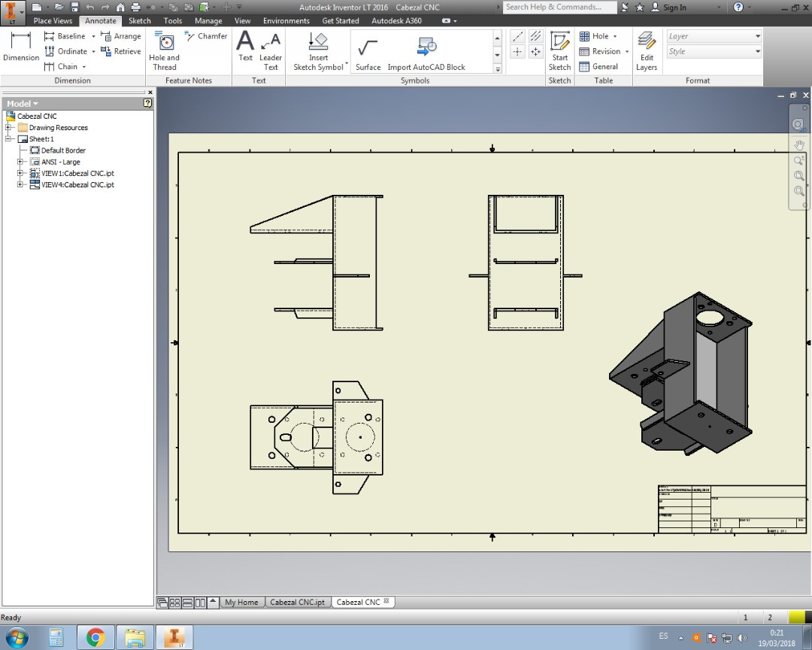
Task: Expand the VIEW1:Cabezal CNC.ipt node
Action: (20, 173)
